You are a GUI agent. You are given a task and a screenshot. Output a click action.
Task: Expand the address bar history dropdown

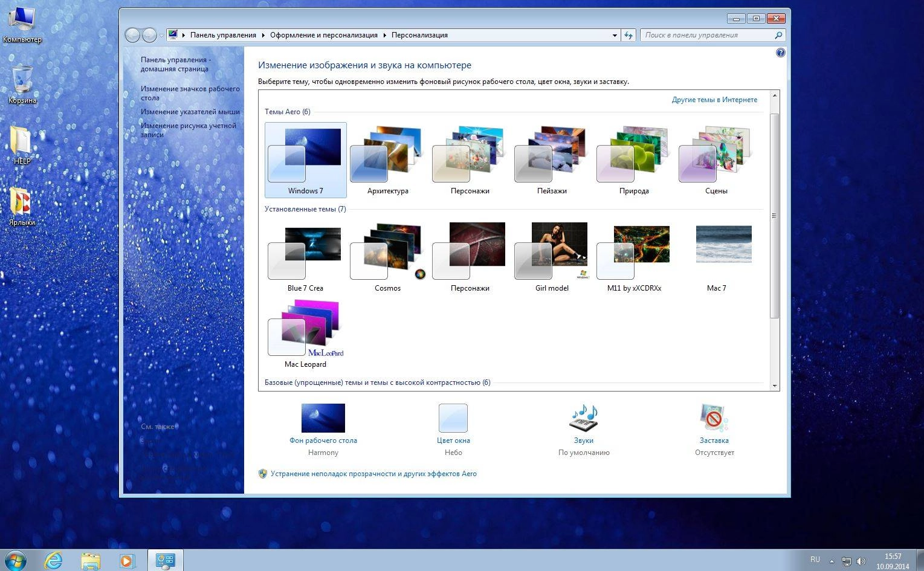[615, 35]
